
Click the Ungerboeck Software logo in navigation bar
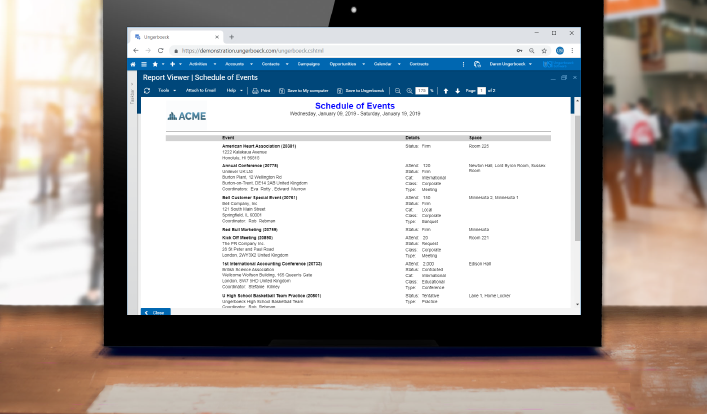(558, 64)
